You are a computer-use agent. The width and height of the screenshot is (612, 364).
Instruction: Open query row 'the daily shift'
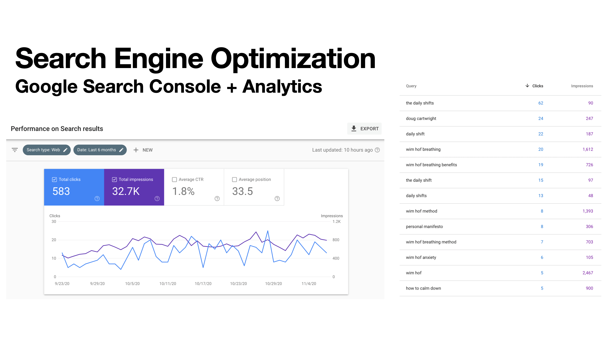[500, 180]
